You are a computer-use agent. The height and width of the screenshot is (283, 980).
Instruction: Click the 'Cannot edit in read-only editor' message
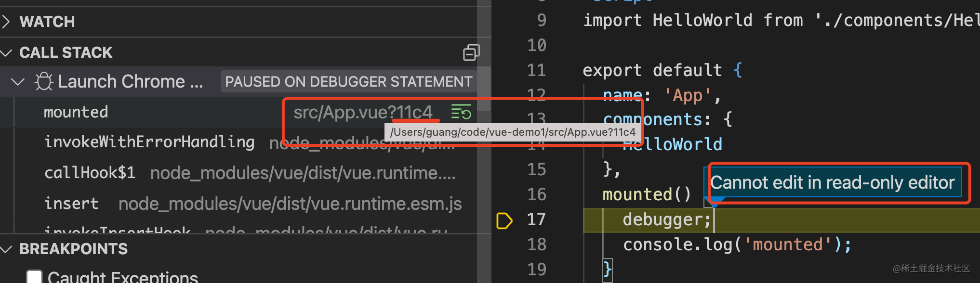(832, 183)
